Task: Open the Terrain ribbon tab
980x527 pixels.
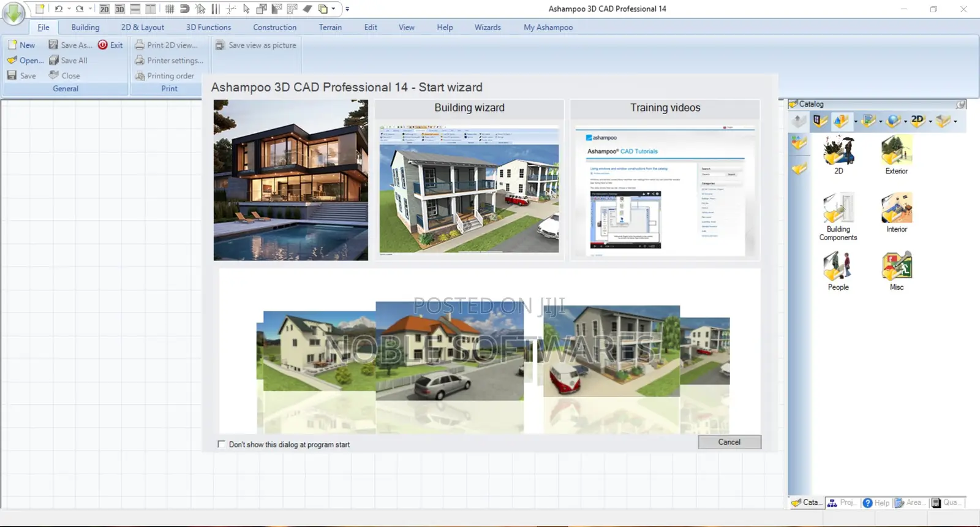Action: tap(330, 28)
